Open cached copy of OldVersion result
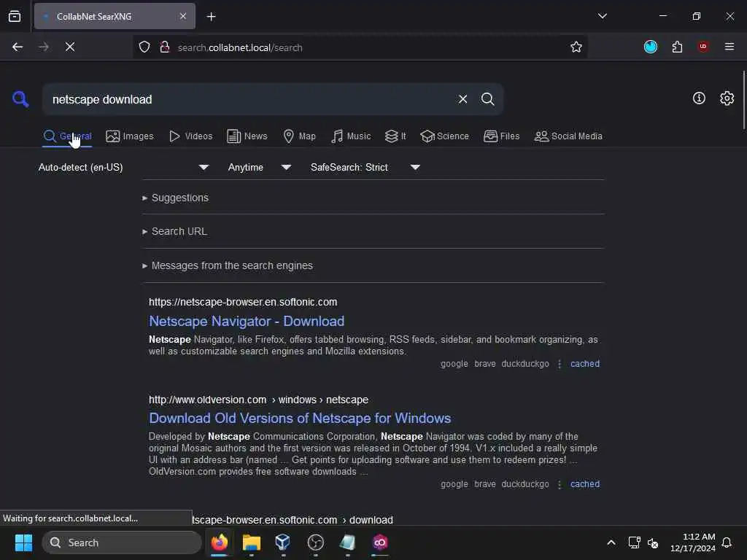This screenshot has height=560, width=747. tap(584, 484)
